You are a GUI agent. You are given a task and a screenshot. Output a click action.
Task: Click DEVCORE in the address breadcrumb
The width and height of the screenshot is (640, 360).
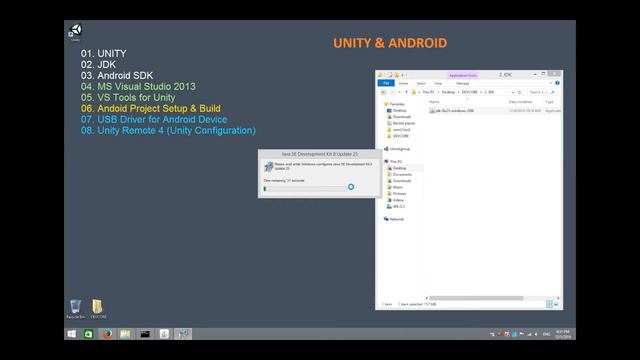[x=469, y=92]
